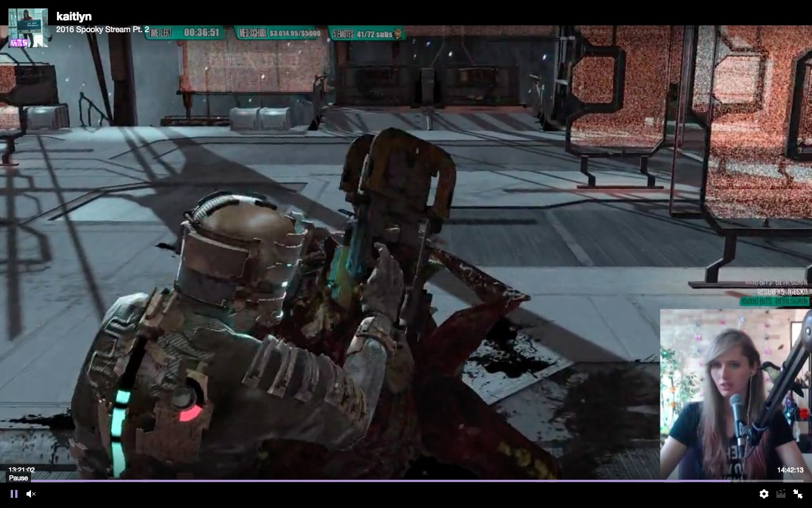812x508 pixels.
Task: Click the Med School donation goal banner
Action: tap(279, 33)
